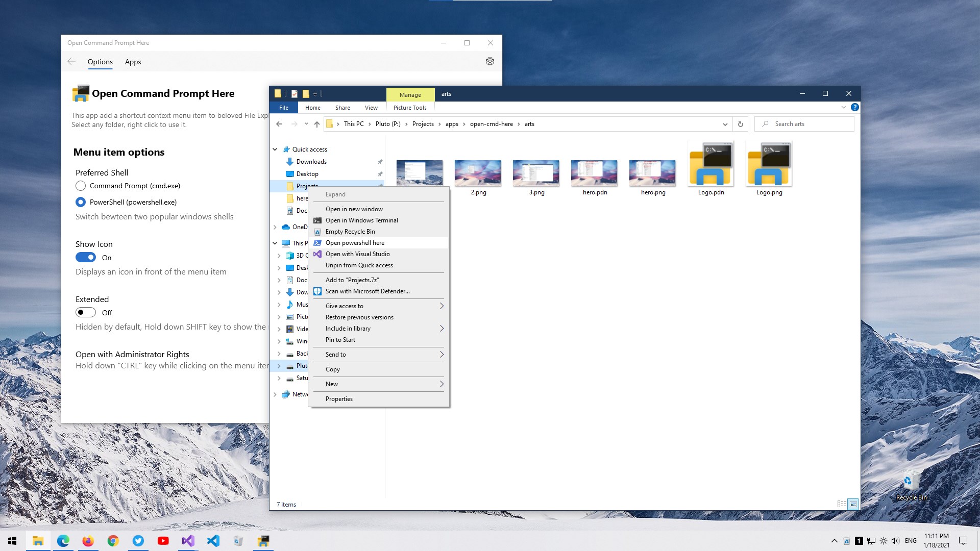Enable the Extended toggle switch
This screenshot has height=551, width=980.
click(x=86, y=313)
